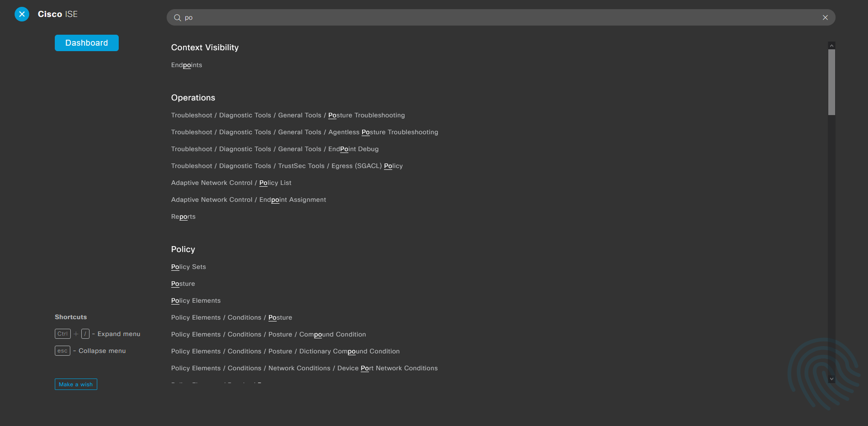The image size is (868, 426).
Task: Open EndPoint Debug tool
Action: pyautogui.click(x=275, y=149)
